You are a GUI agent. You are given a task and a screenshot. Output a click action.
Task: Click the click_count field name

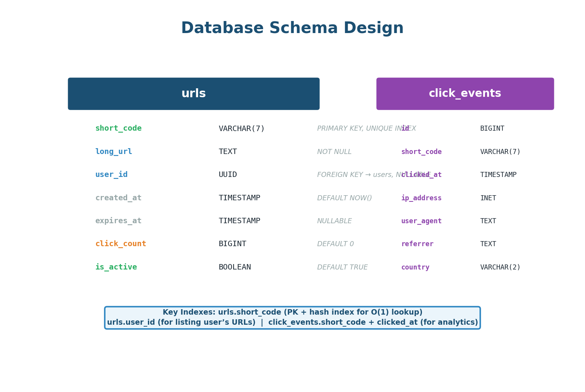121,243
